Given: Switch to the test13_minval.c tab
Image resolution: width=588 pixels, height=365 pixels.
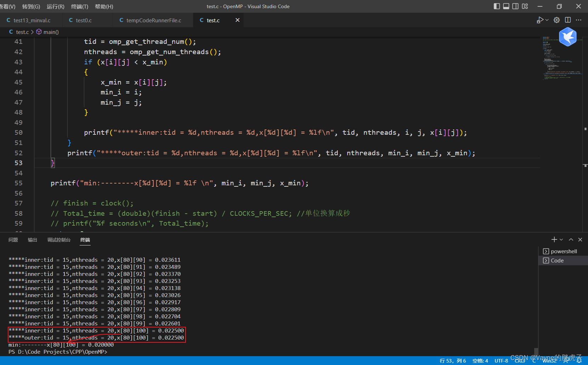Looking at the screenshot, I should coord(32,20).
